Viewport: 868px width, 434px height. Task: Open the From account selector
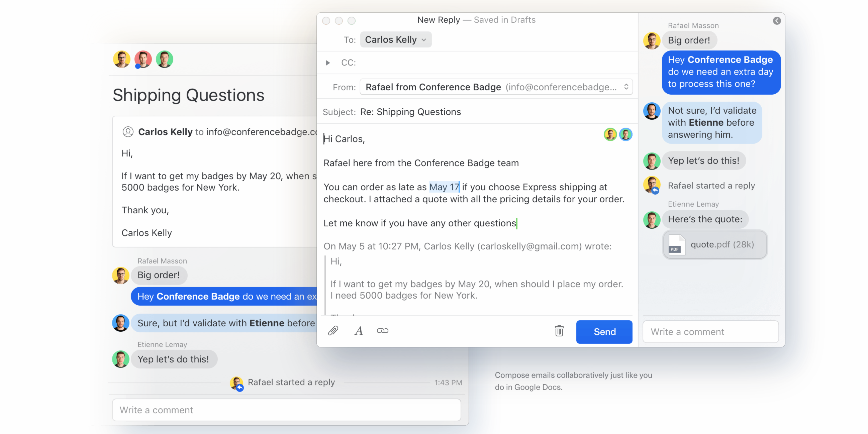click(496, 87)
